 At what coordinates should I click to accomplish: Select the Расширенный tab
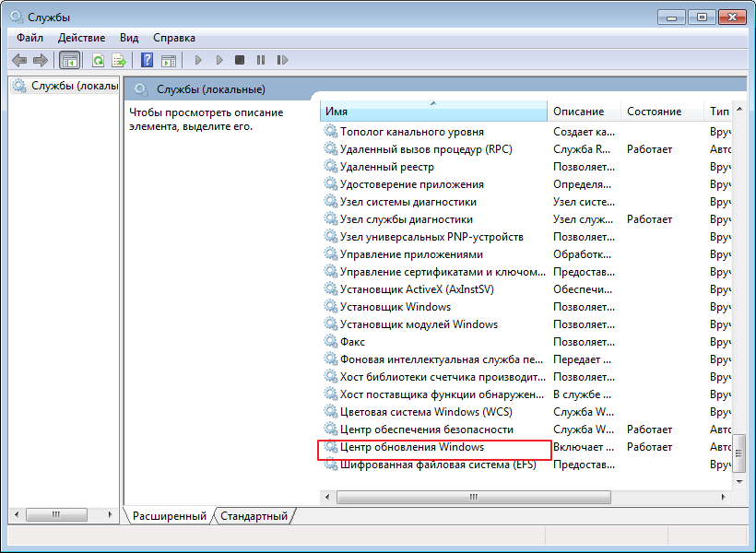169,516
